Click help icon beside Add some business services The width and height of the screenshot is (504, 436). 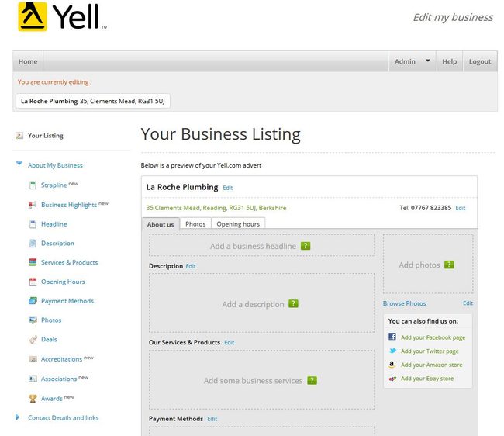coord(312,380)
